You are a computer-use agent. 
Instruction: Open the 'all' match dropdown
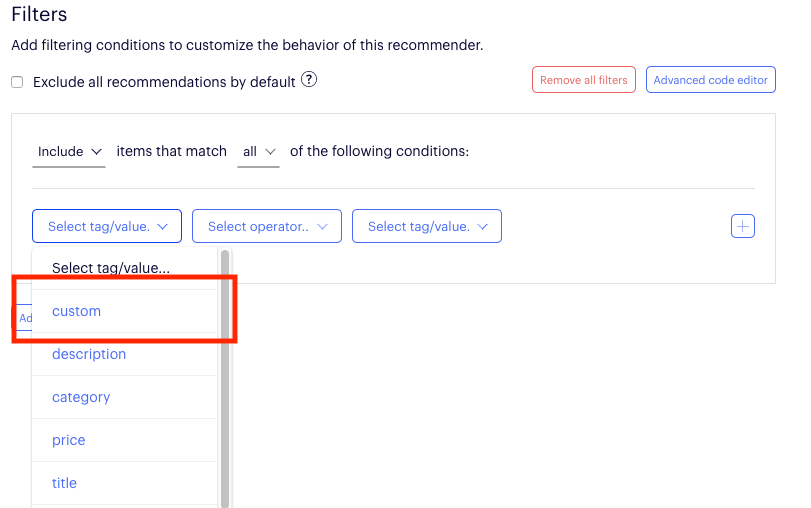258,152
